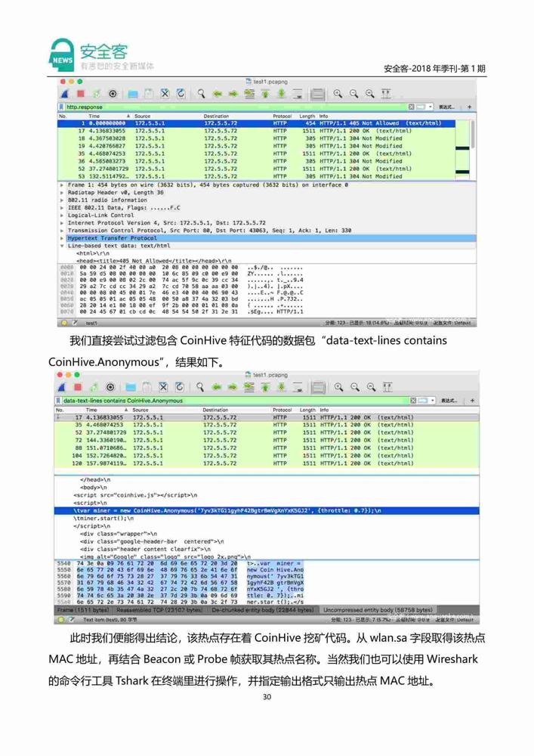
Task: Expand the IEEE 802.11 Data row
Action: pos(61,208)
